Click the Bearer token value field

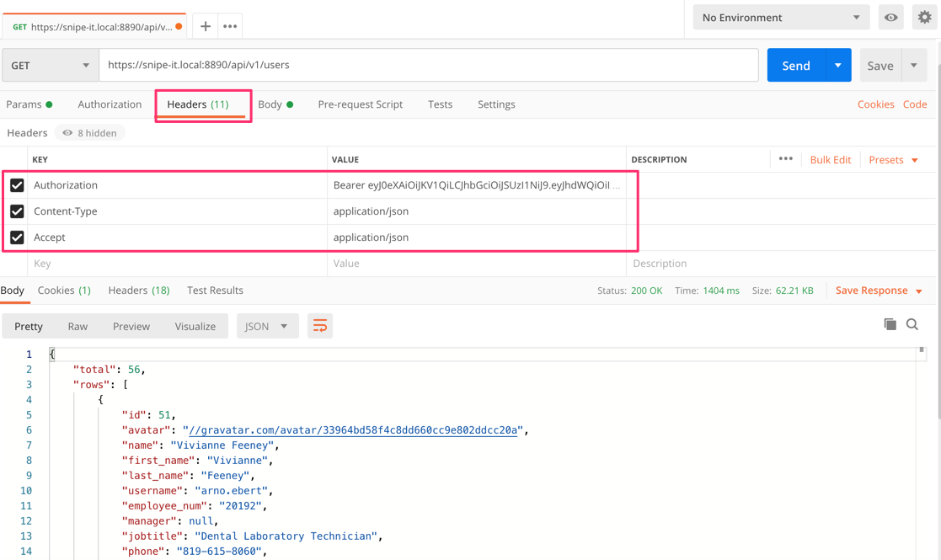click(x=477, y=185)
